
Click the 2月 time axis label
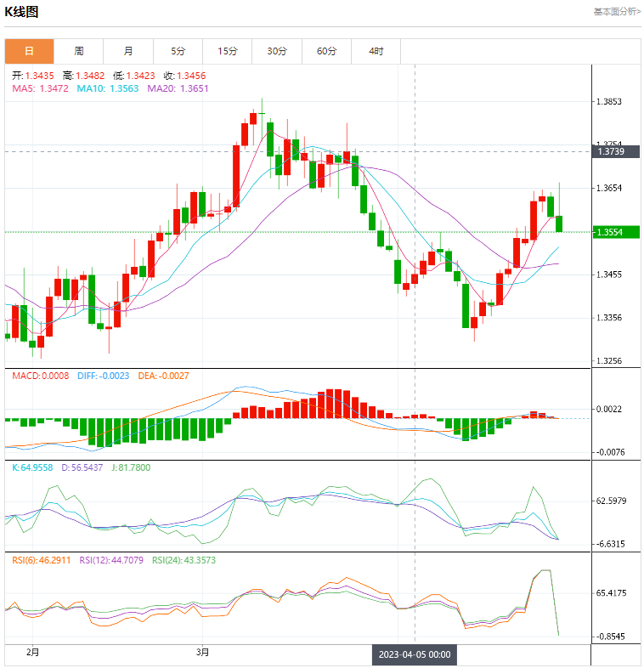click(x=33, y=652)
